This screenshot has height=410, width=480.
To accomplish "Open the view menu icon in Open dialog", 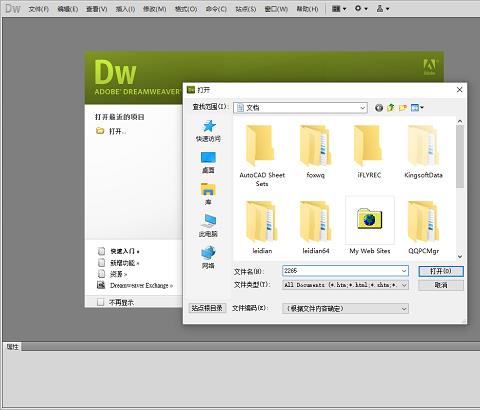I will [x=417, y=108].
